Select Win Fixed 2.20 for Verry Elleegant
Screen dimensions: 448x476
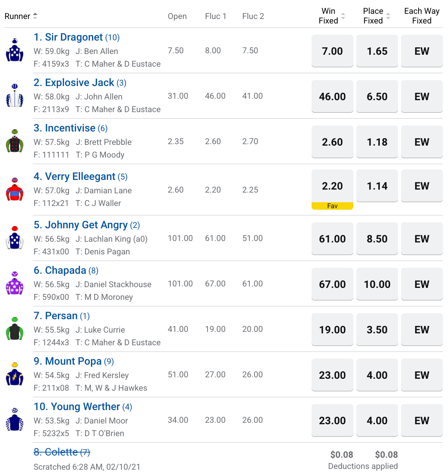tap(332, 186)
